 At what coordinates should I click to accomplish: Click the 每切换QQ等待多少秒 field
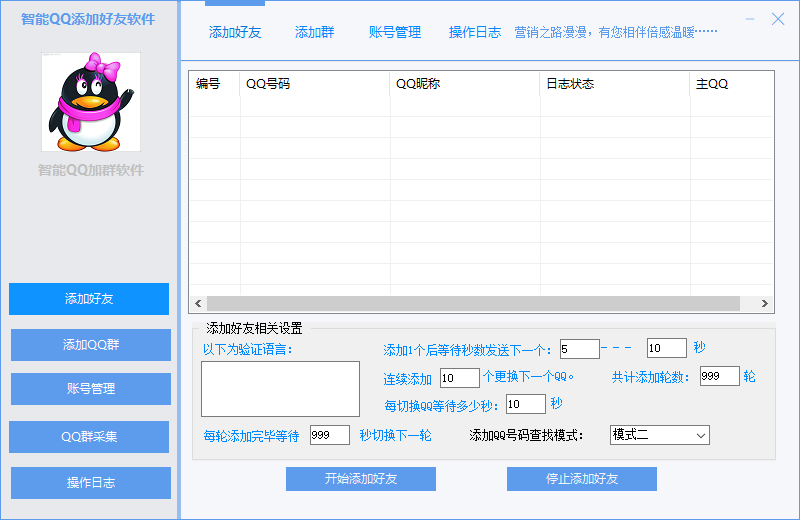coord(525,404)
